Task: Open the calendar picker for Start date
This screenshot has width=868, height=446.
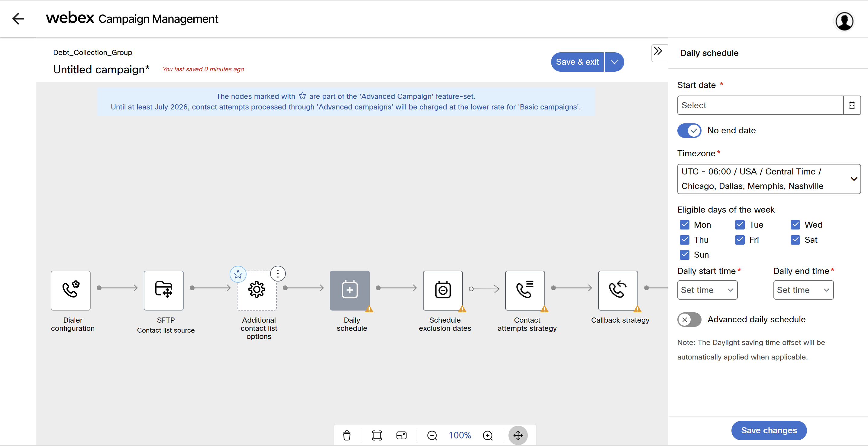Action: [x=851, y=105]
